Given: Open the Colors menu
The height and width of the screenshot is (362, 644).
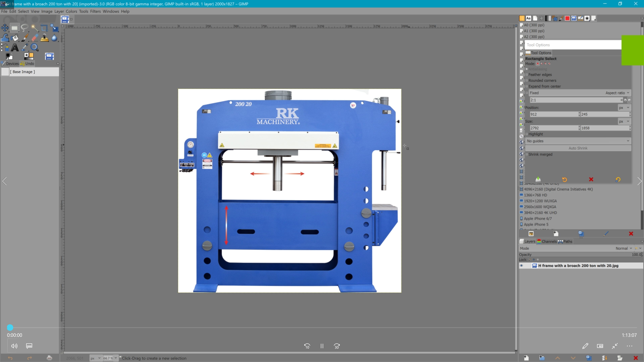Looking at the screenshot, I should click(x=71, y=11).
